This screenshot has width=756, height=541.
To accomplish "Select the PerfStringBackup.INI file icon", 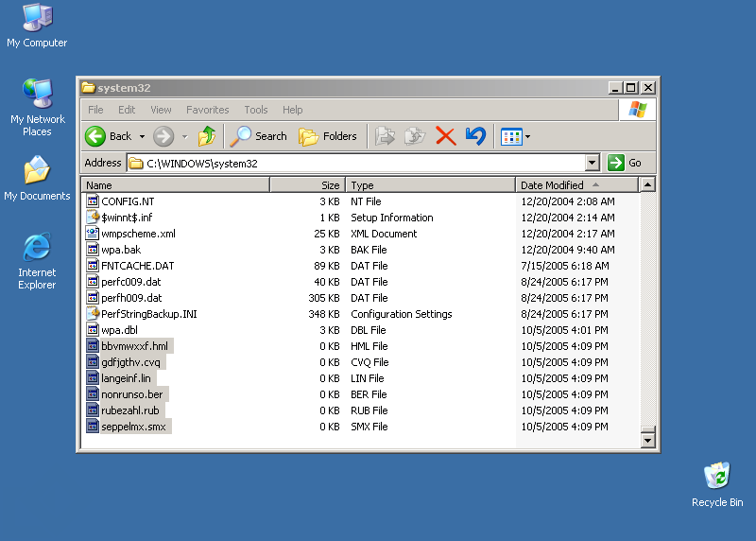I will (x=93, y=313).
